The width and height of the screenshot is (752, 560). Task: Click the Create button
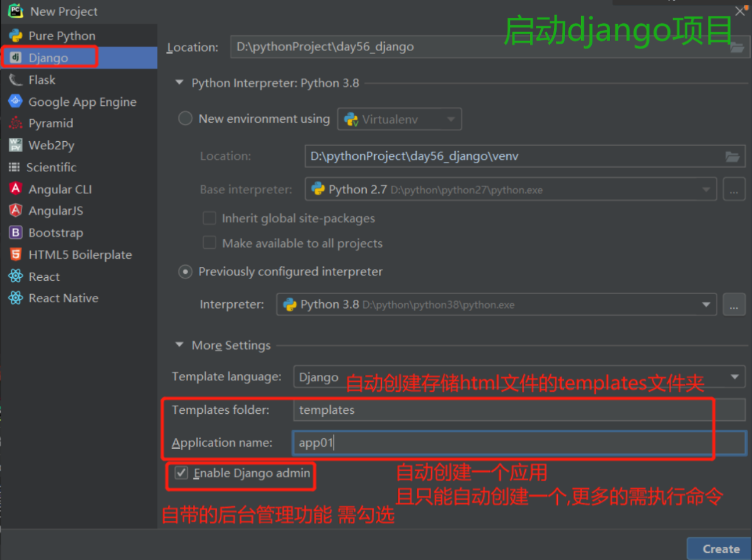tap(720, 549)
